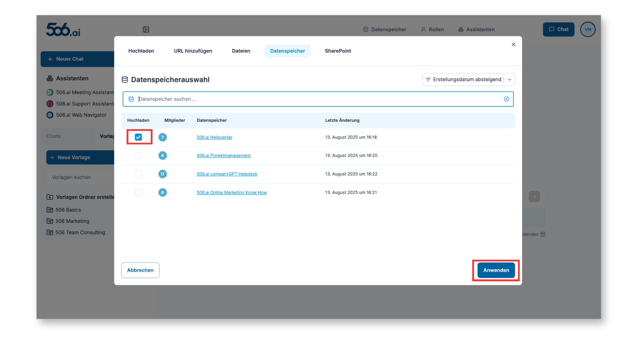This screenshot has height=343, width=644.
Task: Open the Erstellungsdatum absteigend sort dropdown
Action: 468,80
